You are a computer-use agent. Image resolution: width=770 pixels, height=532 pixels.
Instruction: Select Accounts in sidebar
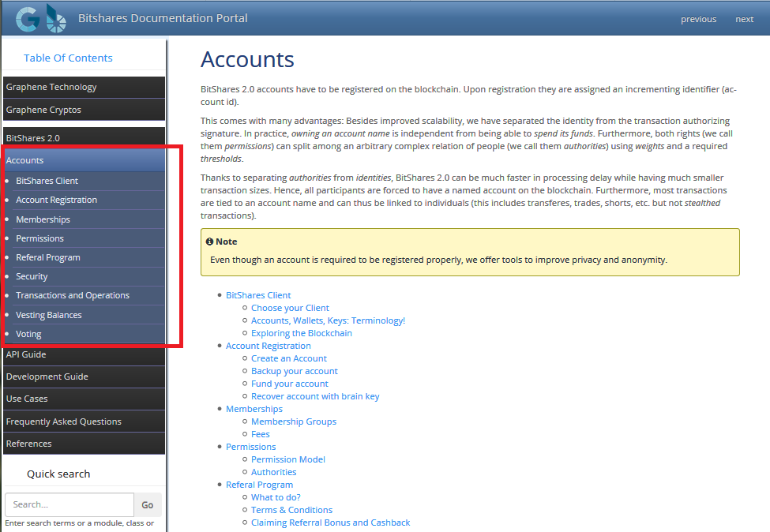point(84,160)
